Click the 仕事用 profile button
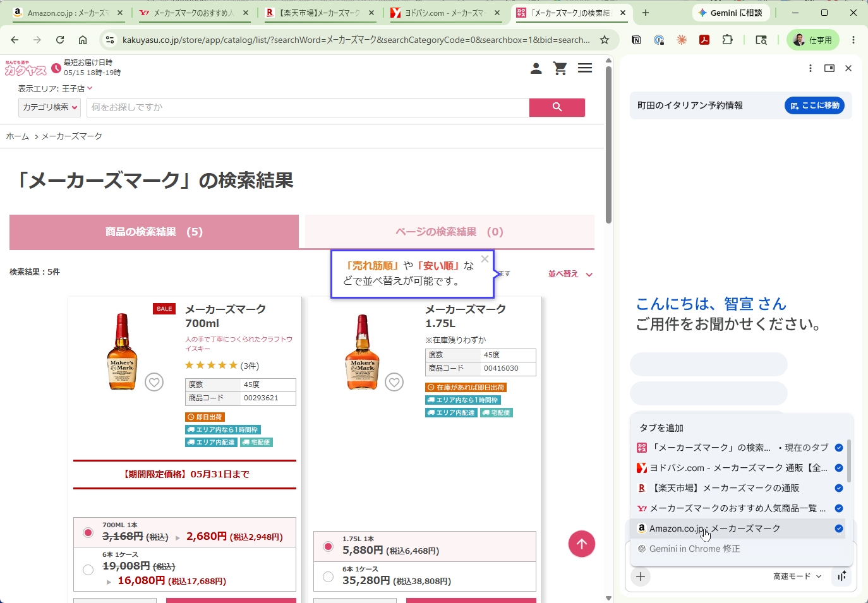This screenshot has height=603, width=868. pos(813,40)
